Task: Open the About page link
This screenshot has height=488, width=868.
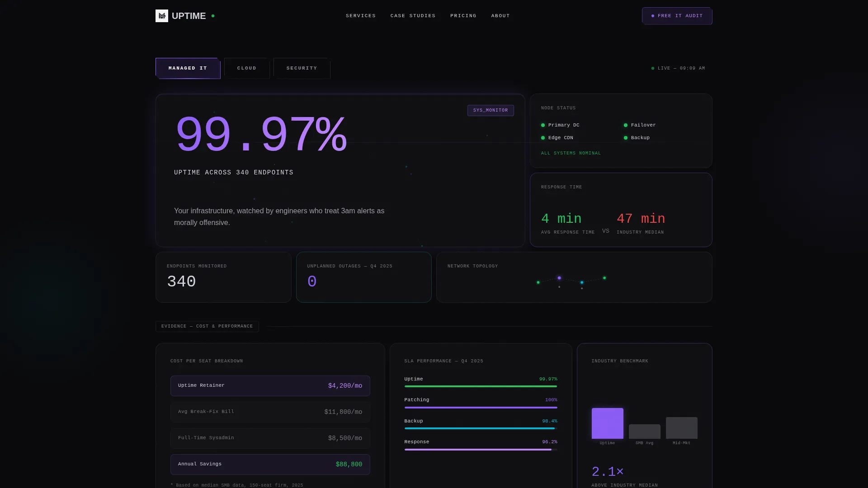Action: [500, 16]
